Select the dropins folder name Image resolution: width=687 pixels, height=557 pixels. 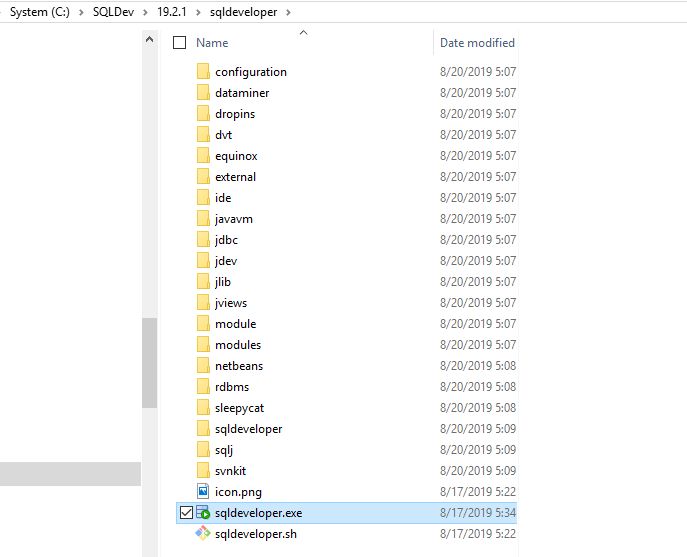click(x=235, y=114)
